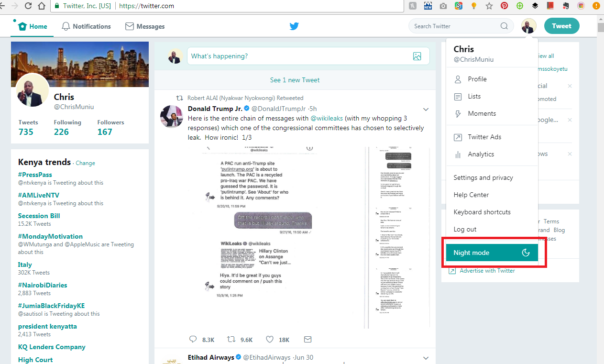Click the Profile person icon in dropdown
The image size is (604, 364).
[458, 79]
